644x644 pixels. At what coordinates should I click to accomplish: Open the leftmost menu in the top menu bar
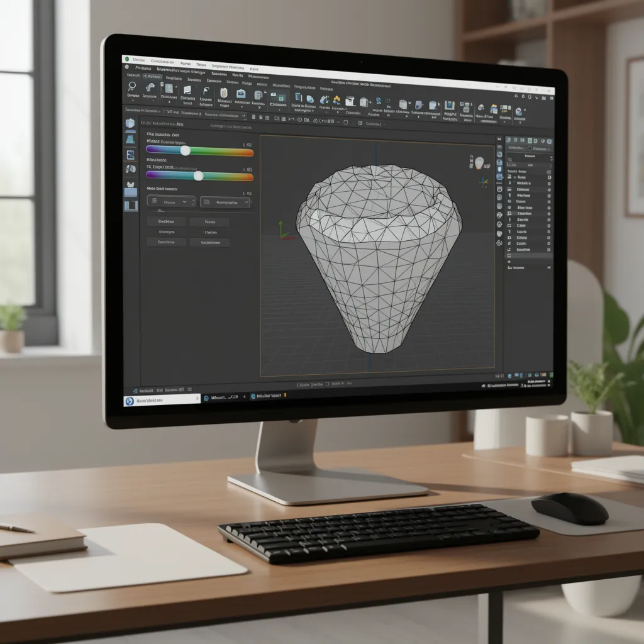pyautogui.click(x=136, y=59)
